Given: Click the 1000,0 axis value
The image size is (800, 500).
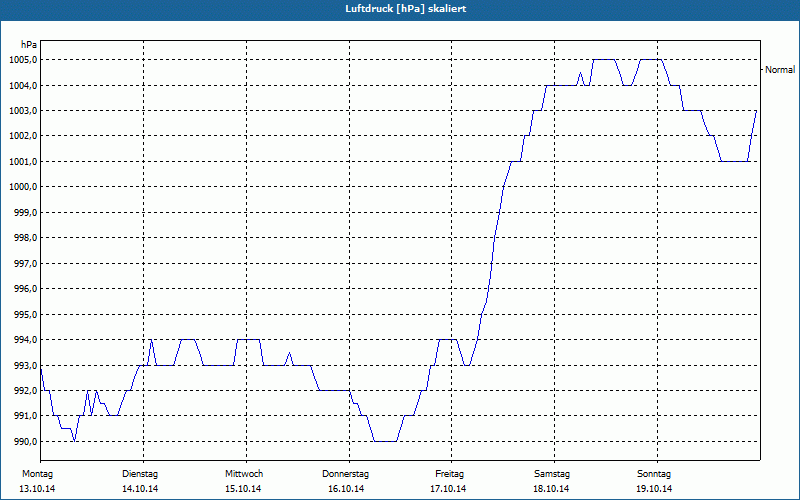Looking at the screenshot, I should coord(23,187).
